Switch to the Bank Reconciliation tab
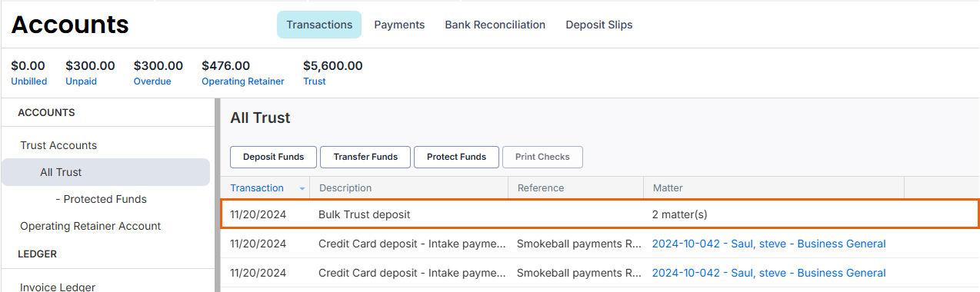 [495, 25]
